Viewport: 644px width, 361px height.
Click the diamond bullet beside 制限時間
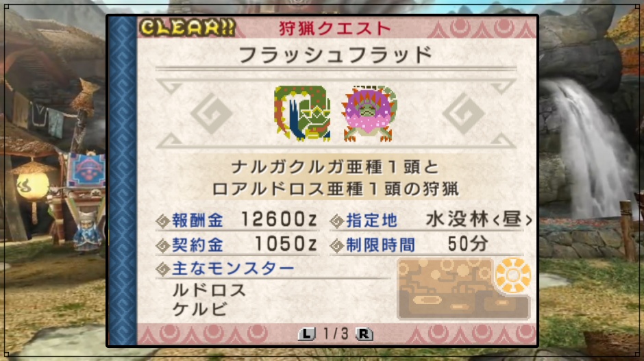337,246
